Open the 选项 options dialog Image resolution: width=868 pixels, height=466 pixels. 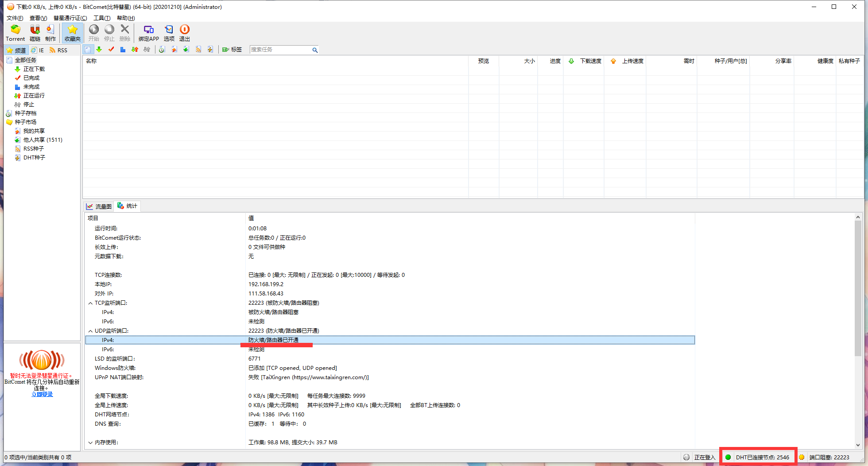pyautogui.click(x=169, y=33)
